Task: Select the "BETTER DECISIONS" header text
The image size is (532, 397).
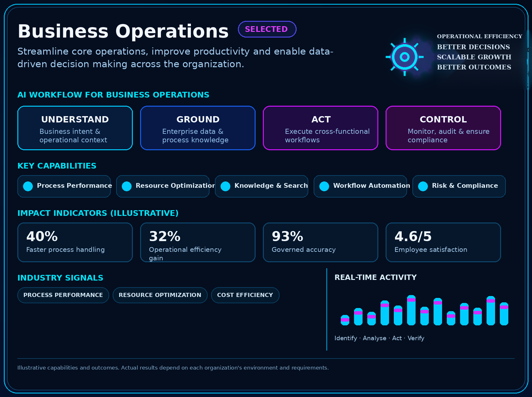Action: [473, 47]
